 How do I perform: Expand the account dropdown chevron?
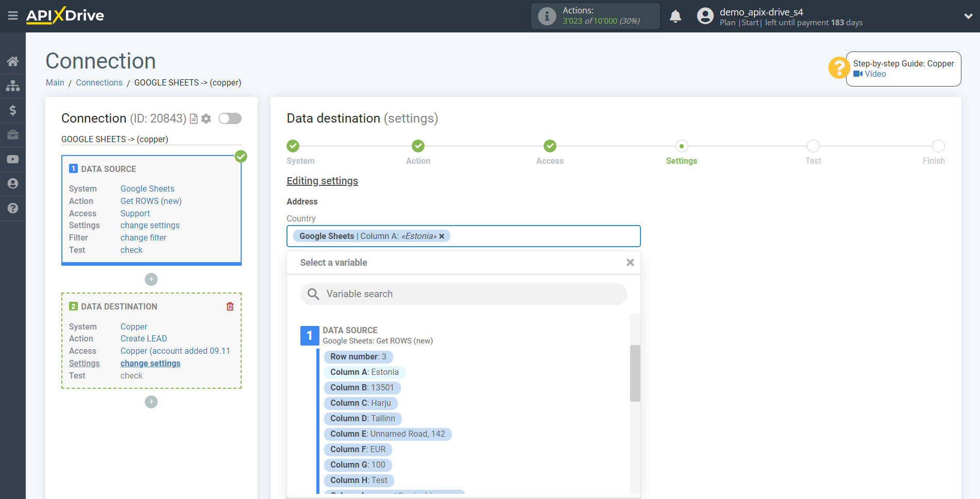(968, 16)
